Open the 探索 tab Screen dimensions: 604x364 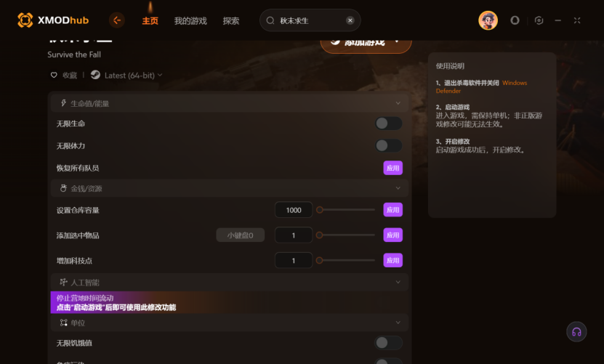(x=230, y=21)
